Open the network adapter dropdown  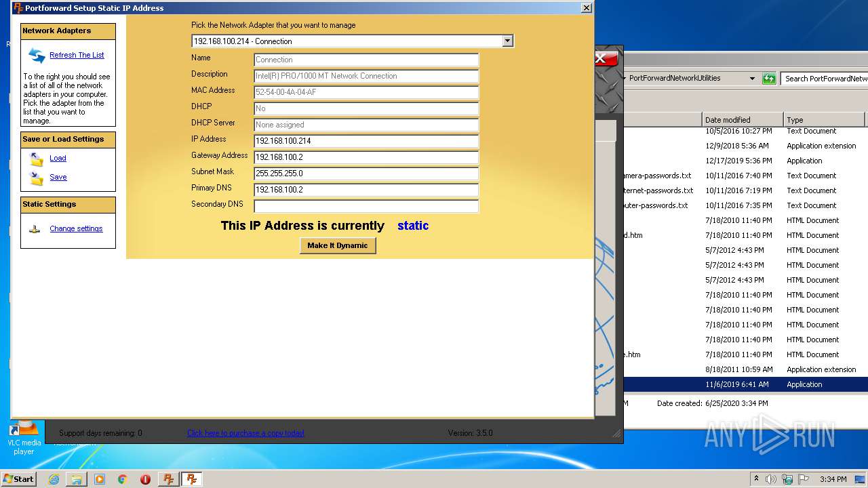pyautogui.click(x=508, y=41)
